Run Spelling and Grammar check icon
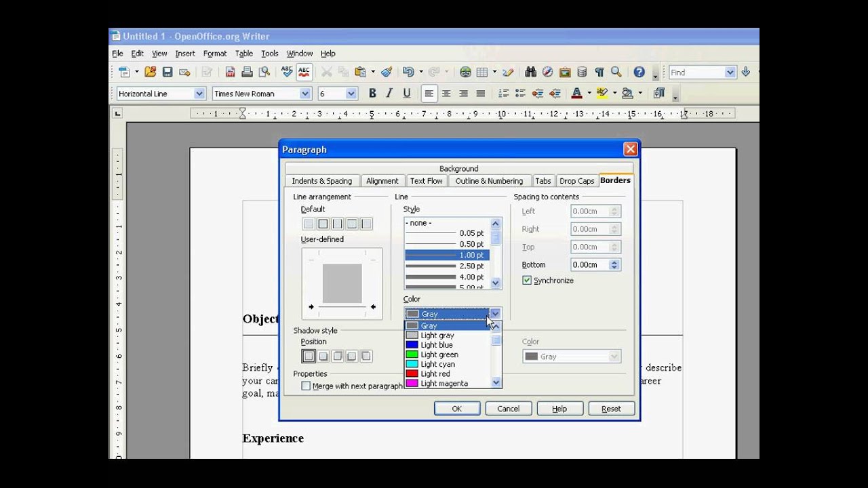Viewport: 868px width, 488px height. pos(287,72)
